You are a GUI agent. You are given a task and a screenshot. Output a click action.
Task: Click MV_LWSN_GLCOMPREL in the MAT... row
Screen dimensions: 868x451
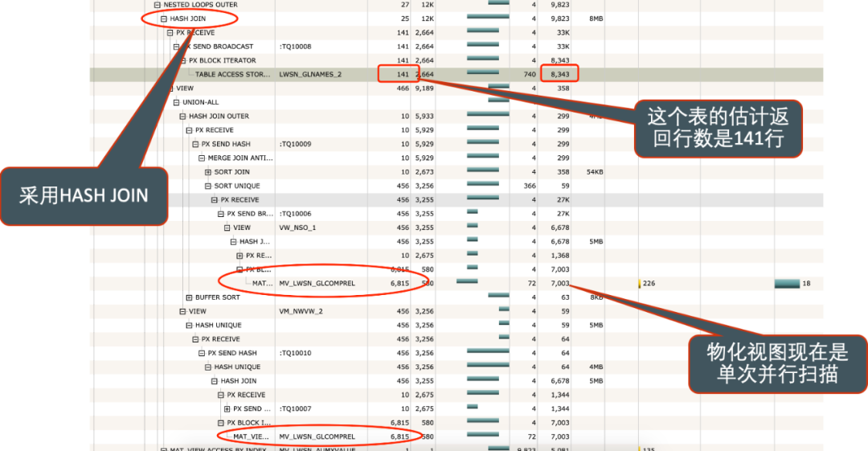(317, 283)
